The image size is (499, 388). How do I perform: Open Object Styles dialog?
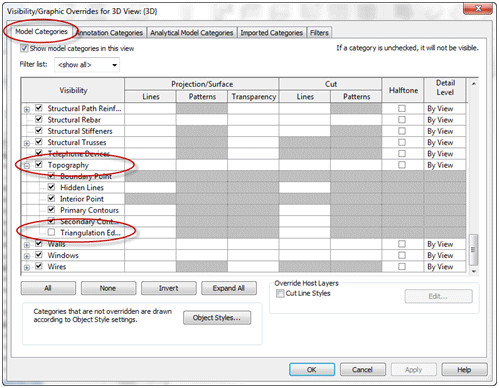(x=217, y=318)
